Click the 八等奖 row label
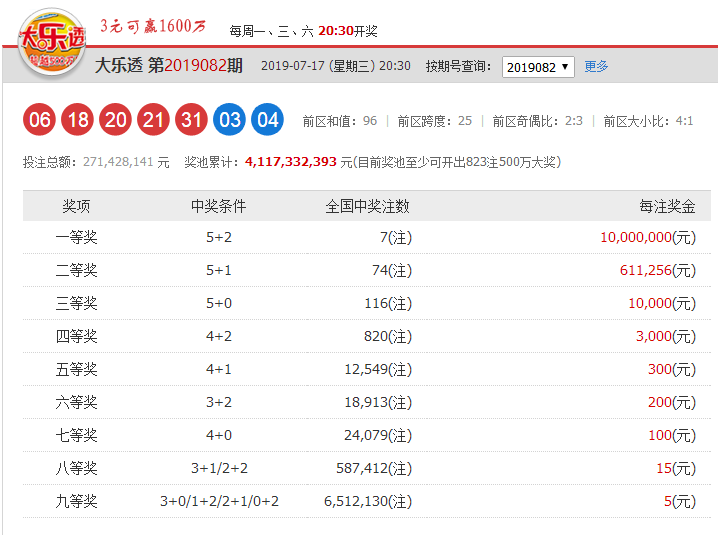The image size is (718, 535). point(76,468)
